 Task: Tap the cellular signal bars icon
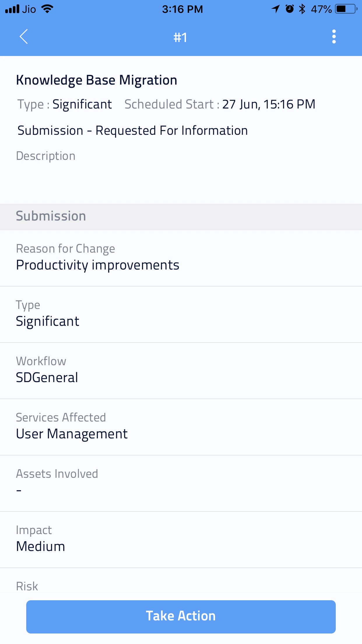[x=12, y=9]
